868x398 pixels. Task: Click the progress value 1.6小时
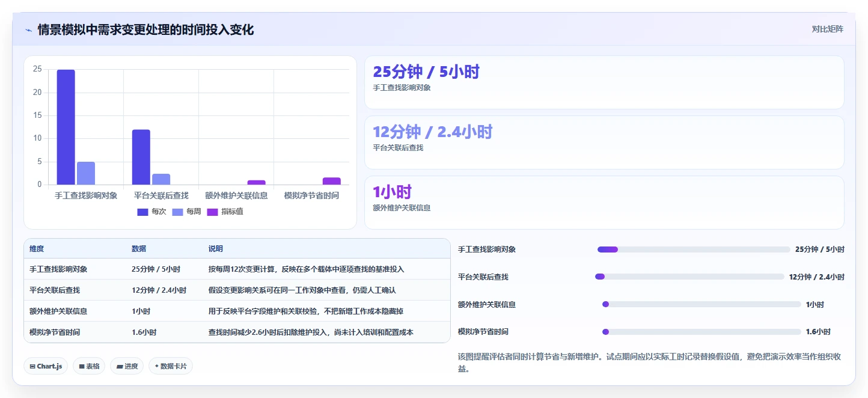(x=818, y=332)
